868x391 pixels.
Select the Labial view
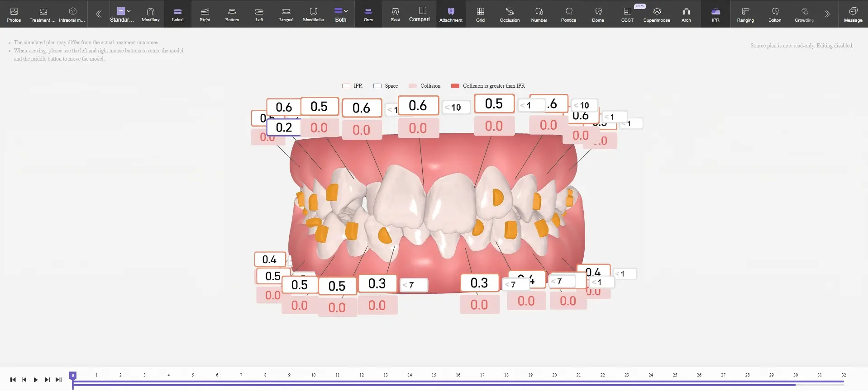[178, 14]
